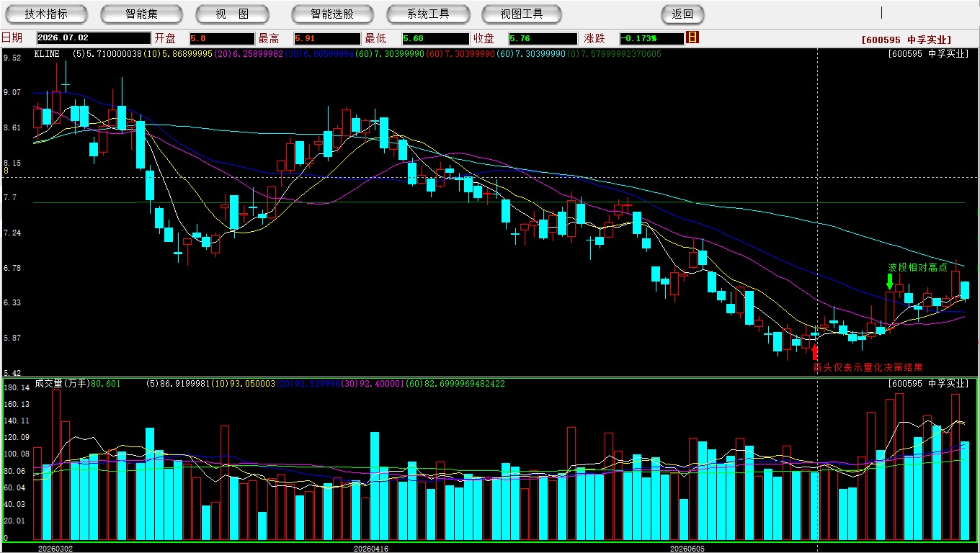
Task: Click the date label 20260302
Action: (55, 549)
